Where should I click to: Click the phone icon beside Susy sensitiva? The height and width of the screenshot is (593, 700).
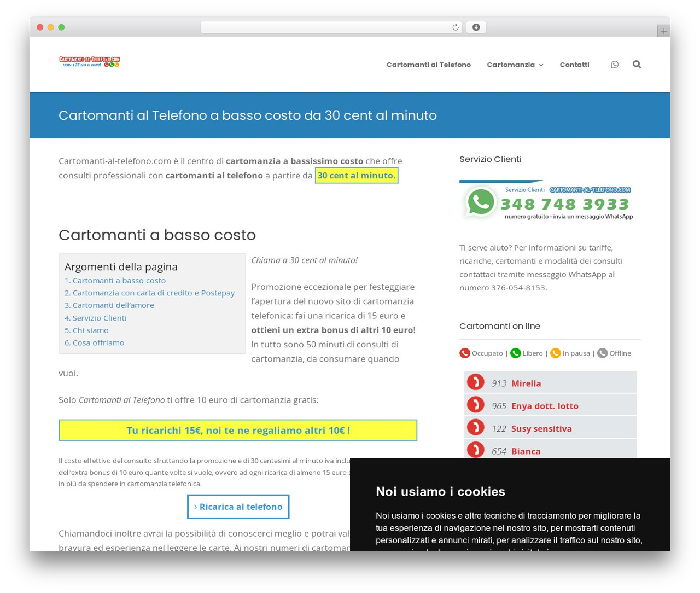476,427
